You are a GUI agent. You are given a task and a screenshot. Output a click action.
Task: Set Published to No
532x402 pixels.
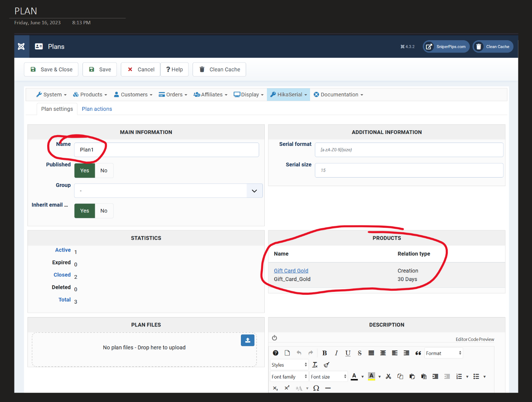pyautogui.click(x=104, y=171)
